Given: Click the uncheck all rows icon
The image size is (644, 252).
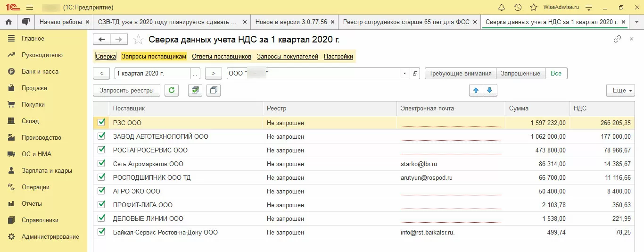Looking at the screenshot, I should [x=214, y=90].
